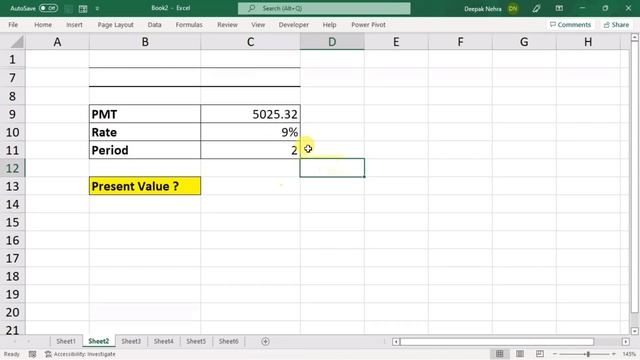Switch to Normal view icon
This screenshot has height=360, width=640.
[x=500, y=354]
